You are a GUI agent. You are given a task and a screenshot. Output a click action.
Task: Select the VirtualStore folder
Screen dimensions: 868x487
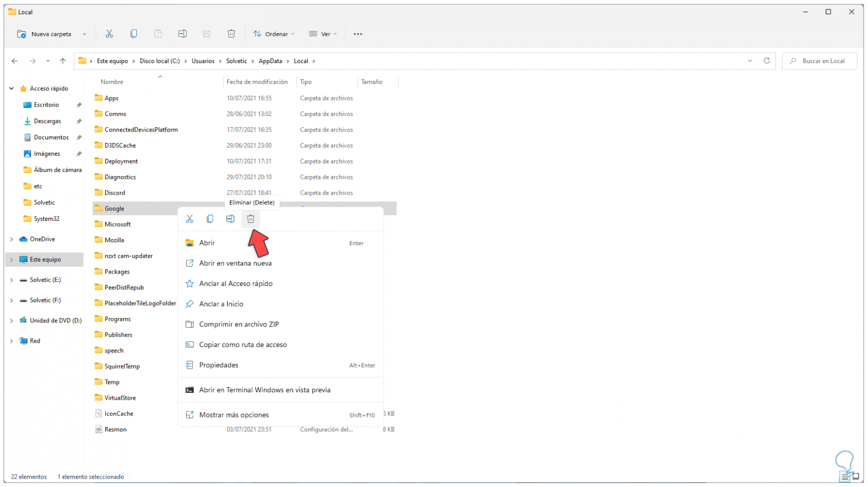click(x=120, y=398)
